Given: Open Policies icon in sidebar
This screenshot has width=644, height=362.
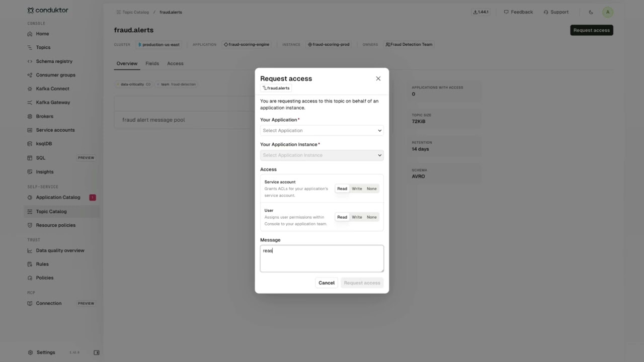Looking at the screenshot, I should tap(30, 278).
